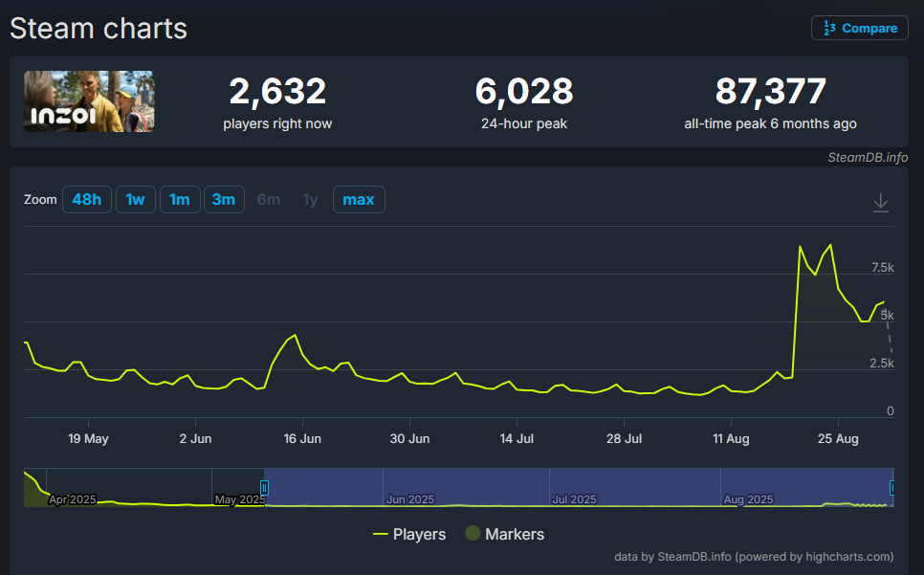Viewport: 924px width, 575px height.
Task: Grab the left navigator range handle
Action: (x=265, y=488)
